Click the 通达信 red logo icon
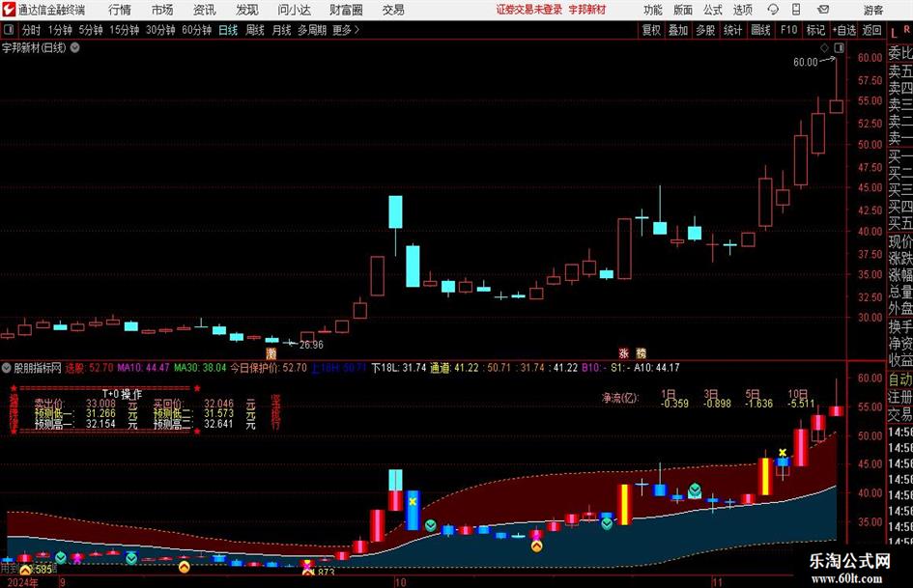 [8, 10]
